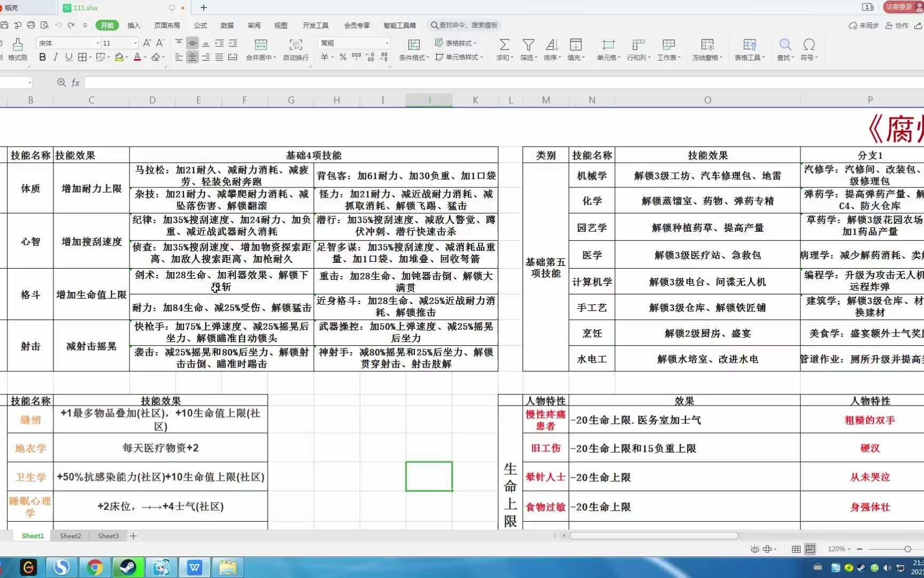Image resolution: width=924 pixels, height=578 pixels.
Task: Click the decrease indent icon
Action: point(219,43)
